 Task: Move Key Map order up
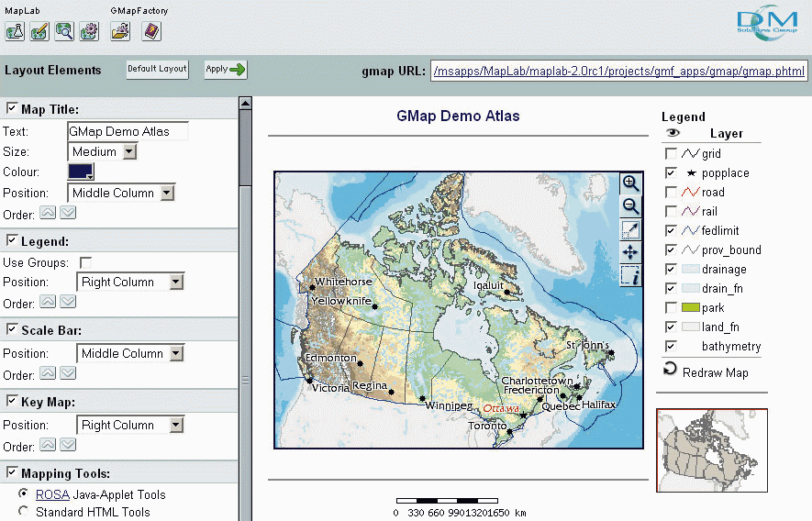click(48, 444)
